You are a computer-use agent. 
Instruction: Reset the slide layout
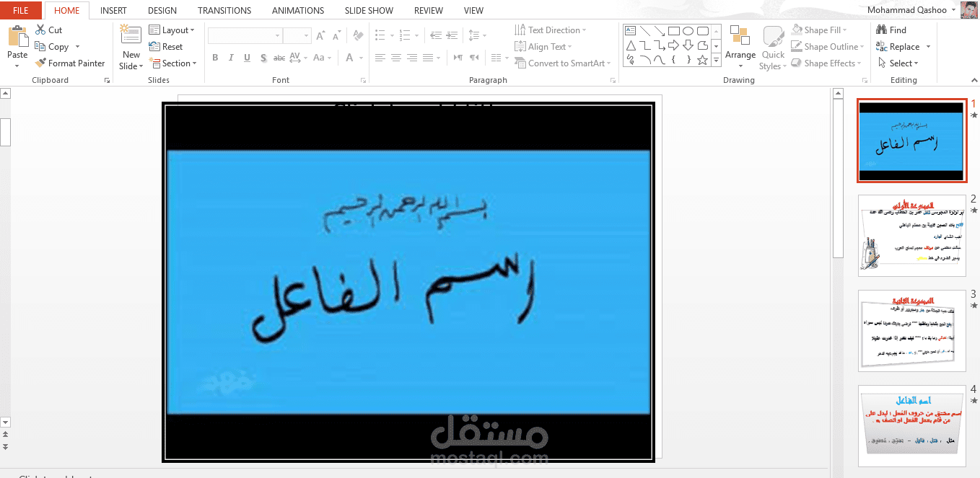[x=166, y=47]
